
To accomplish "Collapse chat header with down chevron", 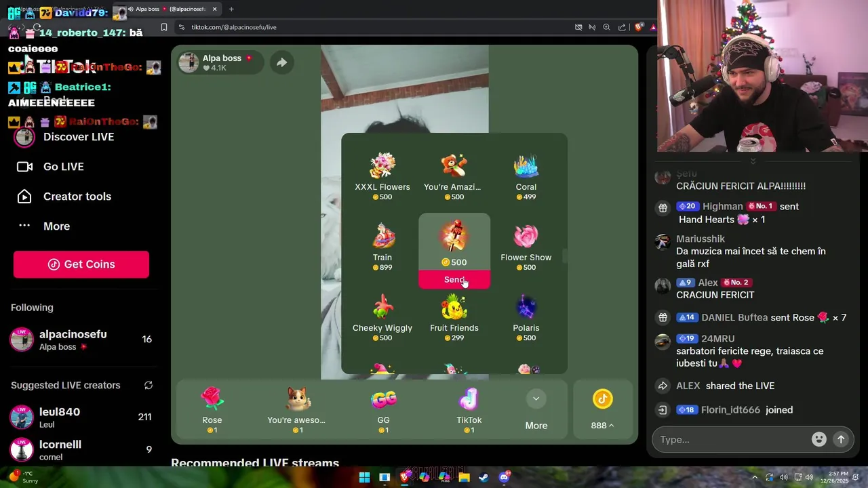I will 753,161.
